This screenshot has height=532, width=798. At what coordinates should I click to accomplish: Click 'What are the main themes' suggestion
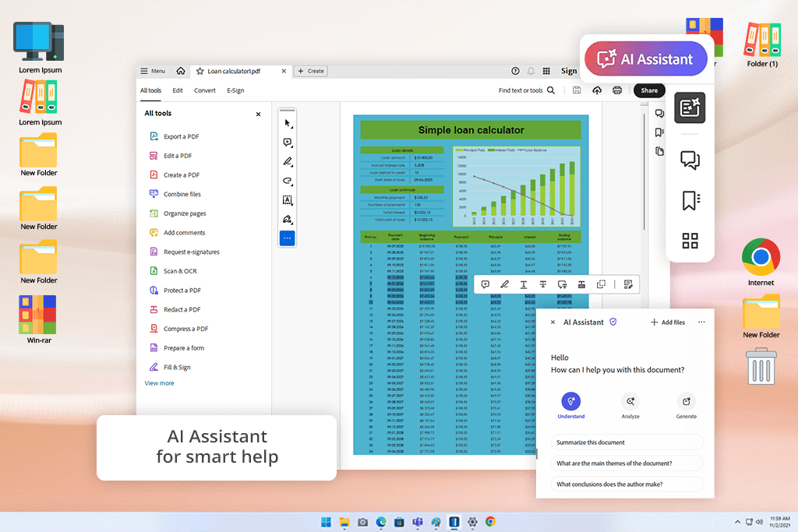click(627, 463)
